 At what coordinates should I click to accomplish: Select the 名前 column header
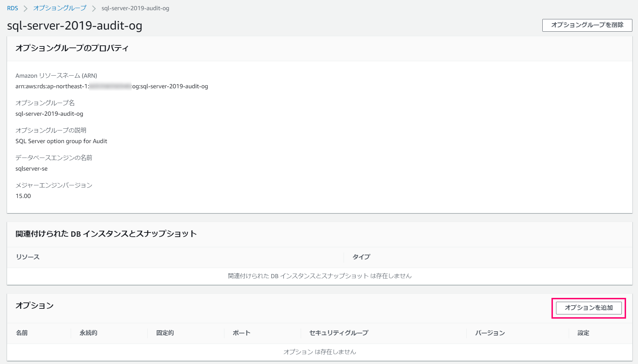click(22, 333)
